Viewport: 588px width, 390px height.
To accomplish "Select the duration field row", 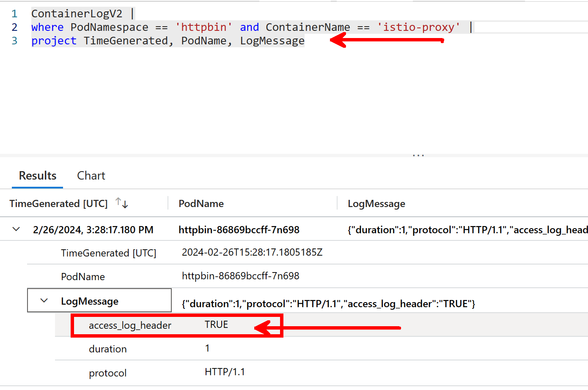I will click(108, 349).
